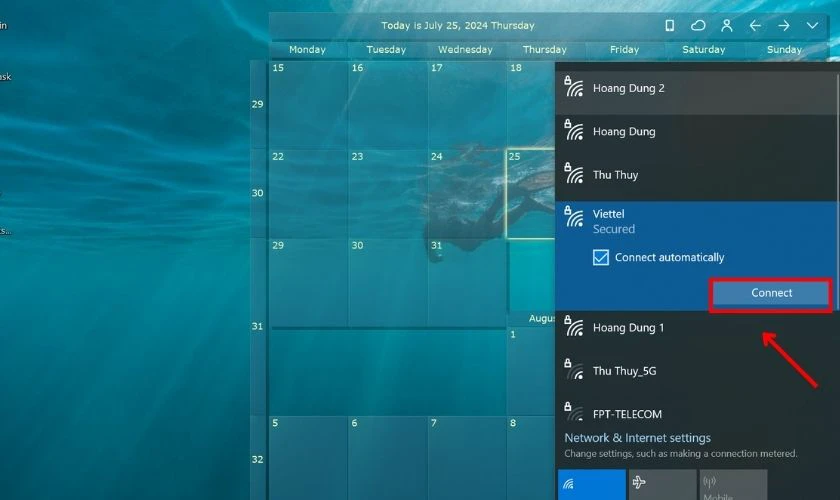
Task: Click the Monday column header
Action: (308, 50)
